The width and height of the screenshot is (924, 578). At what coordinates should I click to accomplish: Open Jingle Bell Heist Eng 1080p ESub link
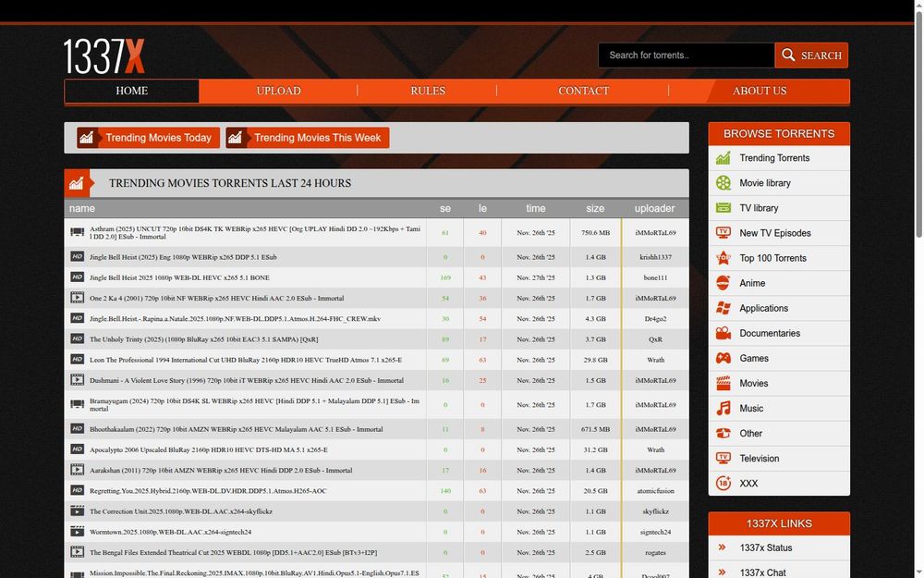[183, 257]
